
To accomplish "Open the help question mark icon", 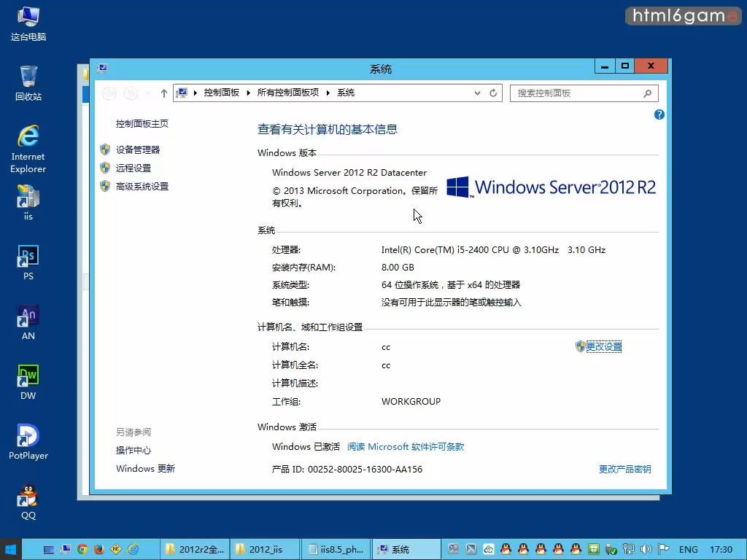I will tap(659, 114).
